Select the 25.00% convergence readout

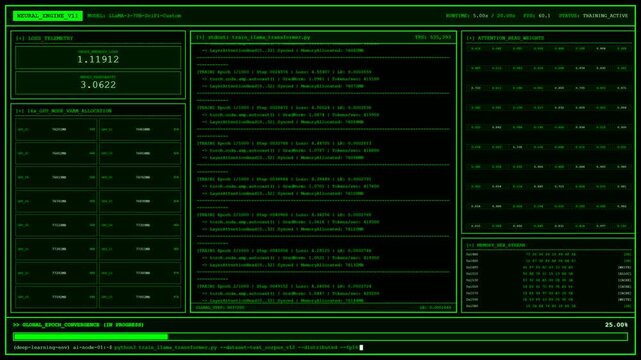point(616,325)
